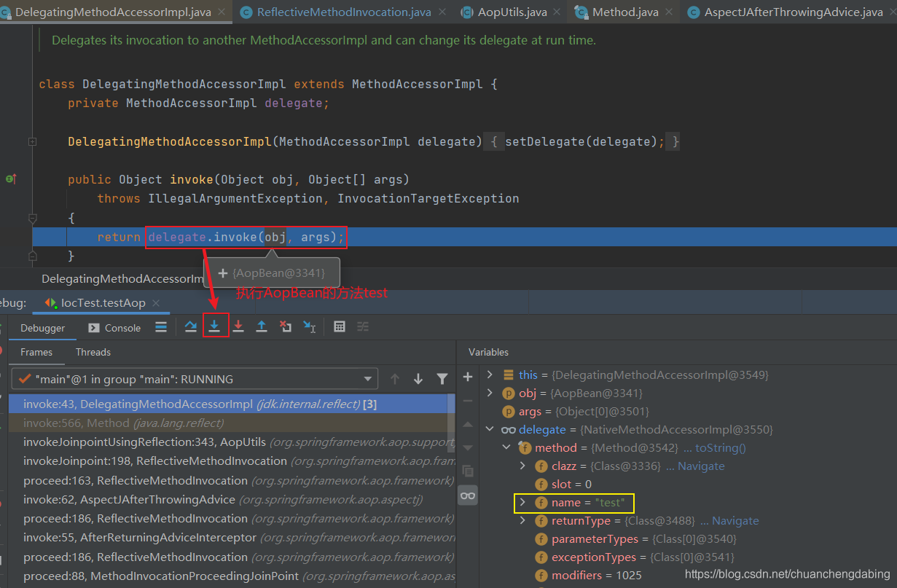Collapse invoke method body at the opening brace
This screenshot has height=588, width=897.
[32, 218]
